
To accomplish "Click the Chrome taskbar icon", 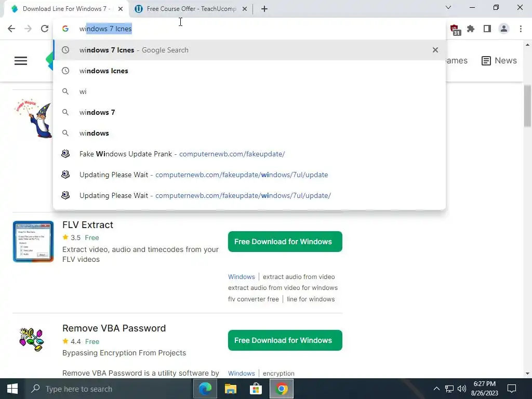I will (x=282, y=389).
